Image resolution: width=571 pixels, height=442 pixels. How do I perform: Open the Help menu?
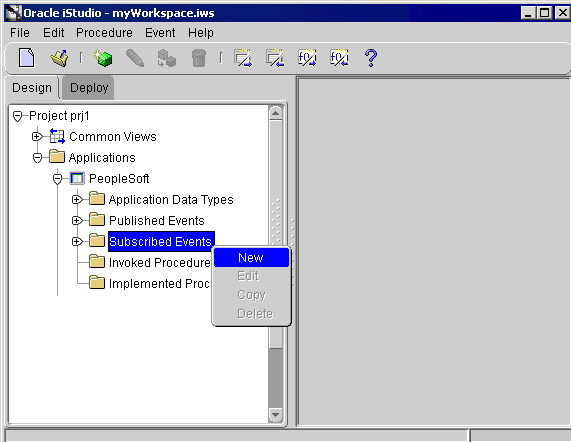(201, 33)
